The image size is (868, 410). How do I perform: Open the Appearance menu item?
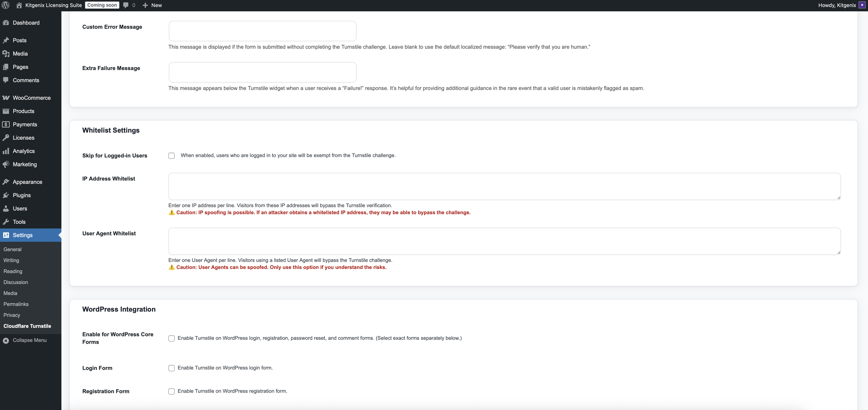click(x=31, y=182)
